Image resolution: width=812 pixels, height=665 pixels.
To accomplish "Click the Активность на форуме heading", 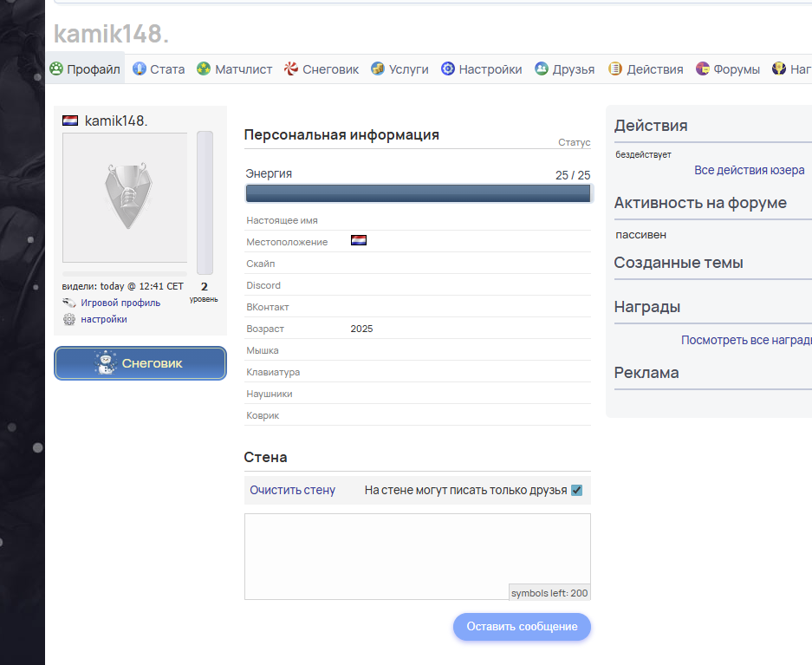I will [700, 203].
